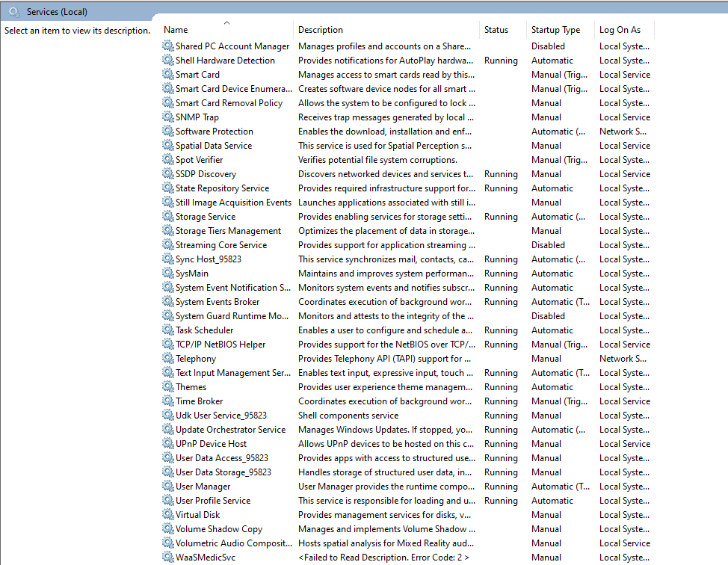Image resolution: width=728 pixels, height=565 pixels.
Task: Click the gear icon of Shell Hardware Detection
Action: (167, 60)
